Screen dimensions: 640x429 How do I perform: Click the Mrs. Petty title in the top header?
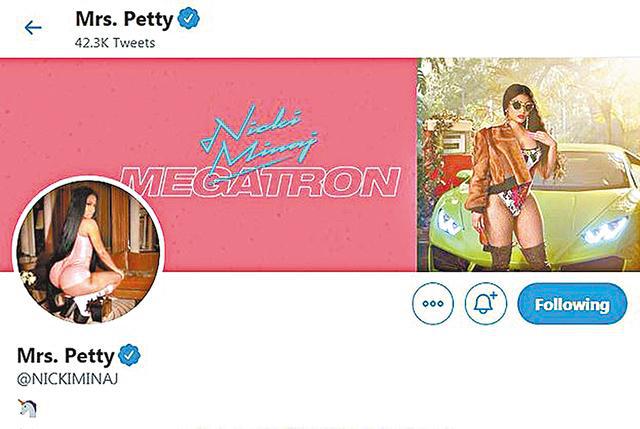tap(124, 19)
